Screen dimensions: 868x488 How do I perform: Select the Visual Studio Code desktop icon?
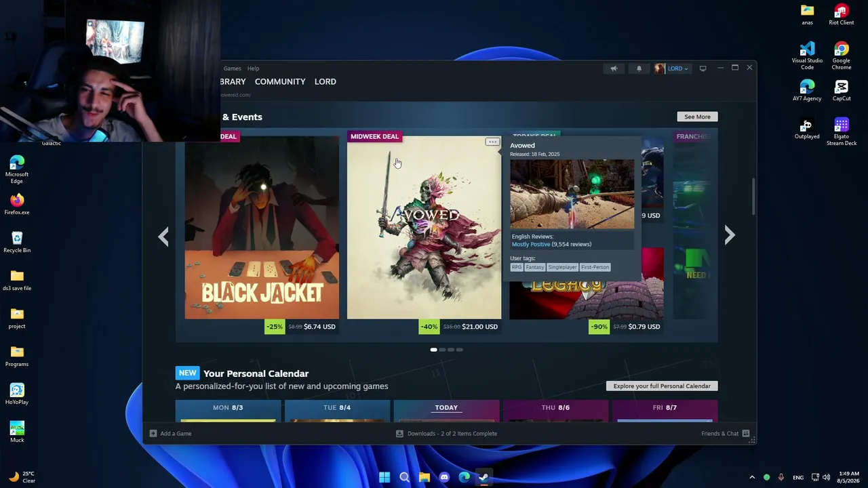coord(807,56)
